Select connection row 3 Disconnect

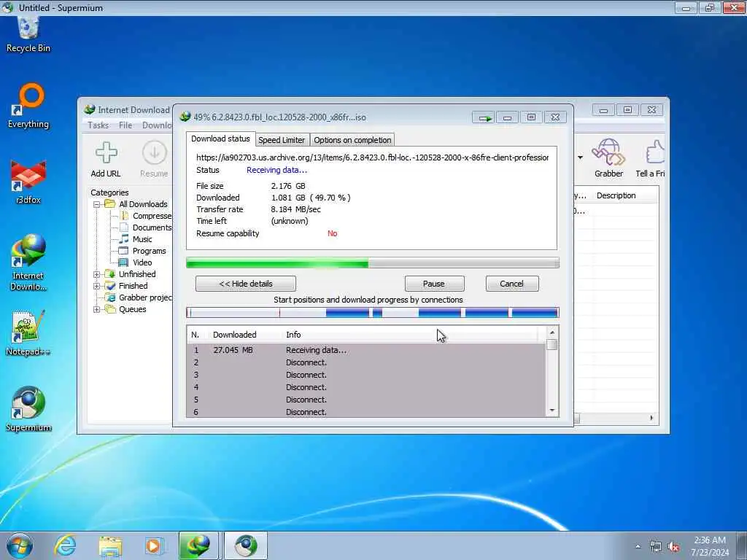pos(366,376)
